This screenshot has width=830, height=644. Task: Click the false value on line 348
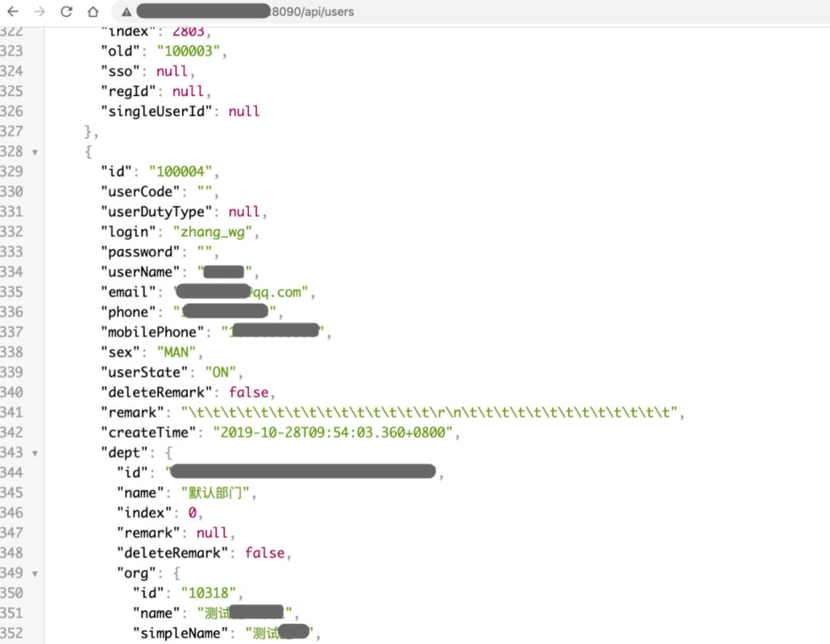(x=264, y=553)
